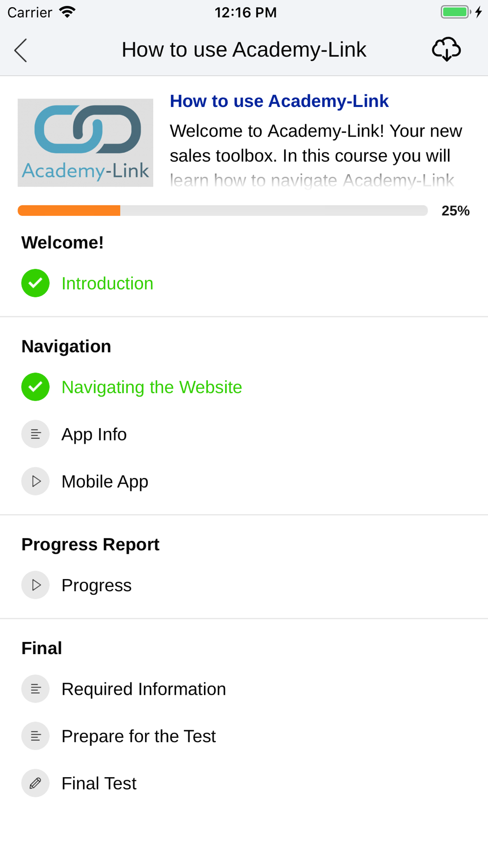
Task: Tap the Final Test pencil icon
Action: (x=35, y=783)
